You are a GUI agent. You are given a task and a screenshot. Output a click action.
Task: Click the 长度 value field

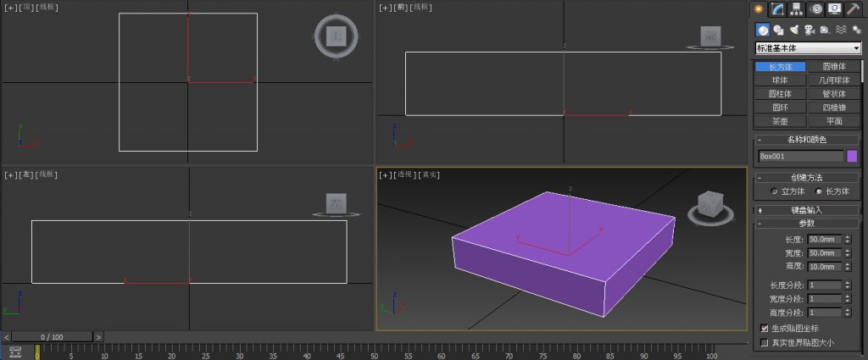824,240
